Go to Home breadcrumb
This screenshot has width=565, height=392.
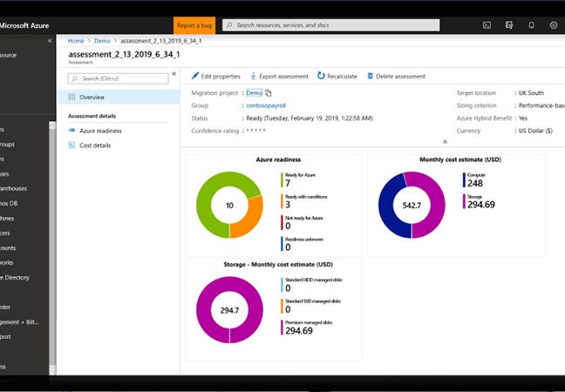point(76,41)
